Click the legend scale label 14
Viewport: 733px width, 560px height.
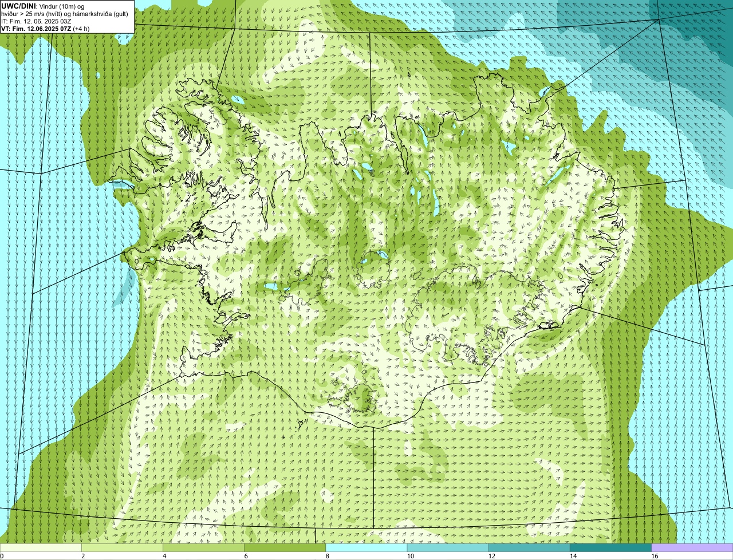tap(573, 556)
